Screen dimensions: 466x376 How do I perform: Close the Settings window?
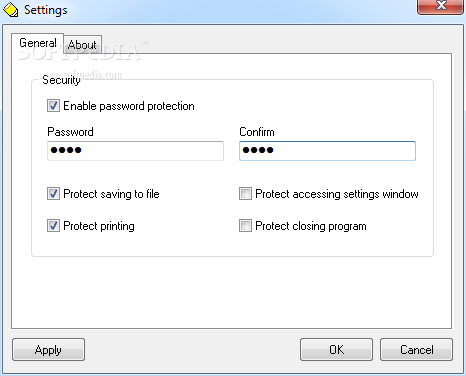click(441, 6)
